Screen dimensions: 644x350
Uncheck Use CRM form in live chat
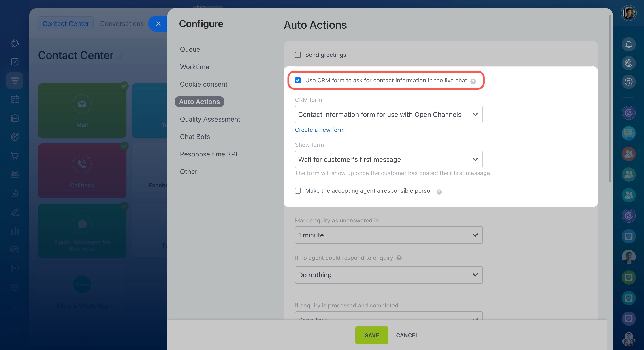[298, 80]
